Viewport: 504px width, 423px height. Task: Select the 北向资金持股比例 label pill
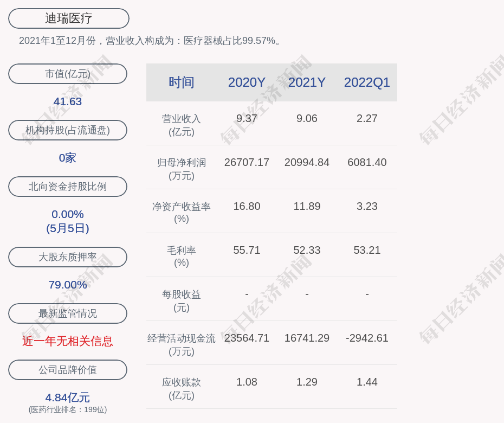68,186
